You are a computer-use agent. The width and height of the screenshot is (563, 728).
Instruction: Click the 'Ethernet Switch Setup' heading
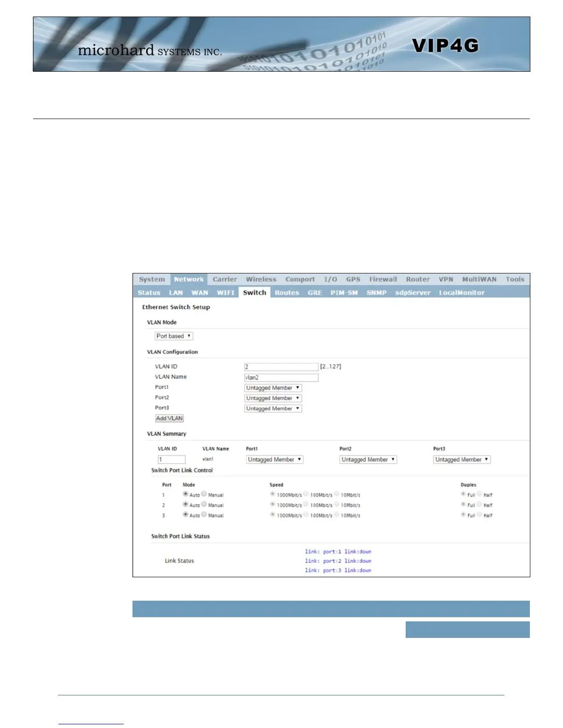176,307
